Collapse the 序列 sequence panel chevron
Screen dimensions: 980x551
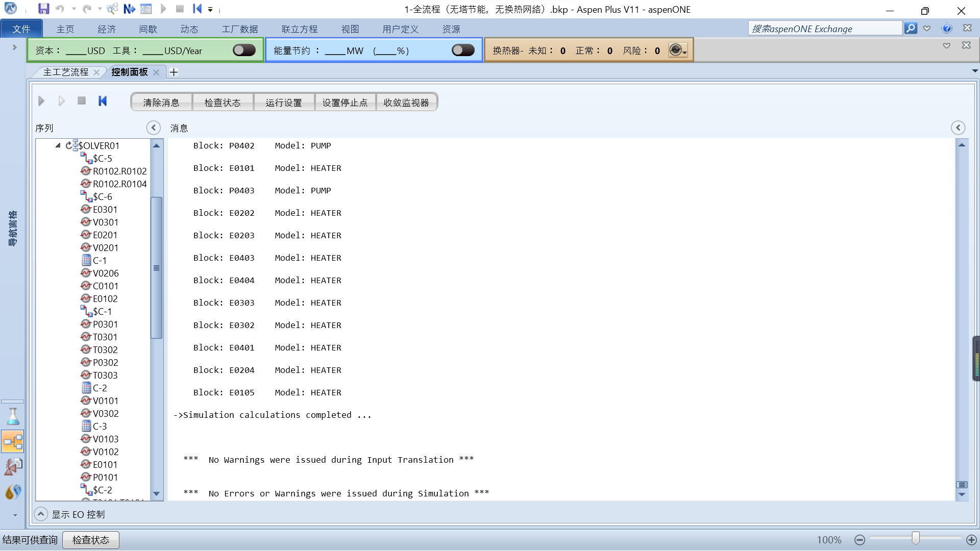click(153, 128)
